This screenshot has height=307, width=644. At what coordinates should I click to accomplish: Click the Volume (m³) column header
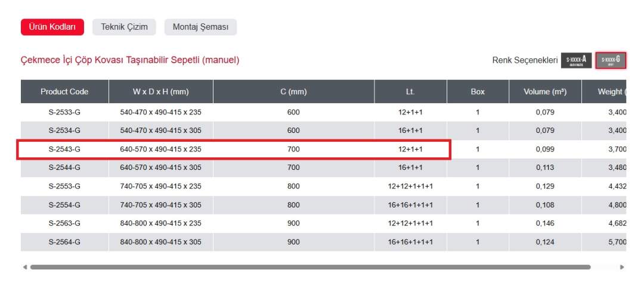tap(544, 92)
